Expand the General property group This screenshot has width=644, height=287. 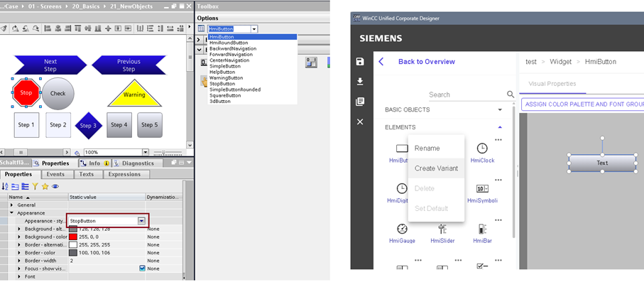pyautogui.click(x=11, y=205)
